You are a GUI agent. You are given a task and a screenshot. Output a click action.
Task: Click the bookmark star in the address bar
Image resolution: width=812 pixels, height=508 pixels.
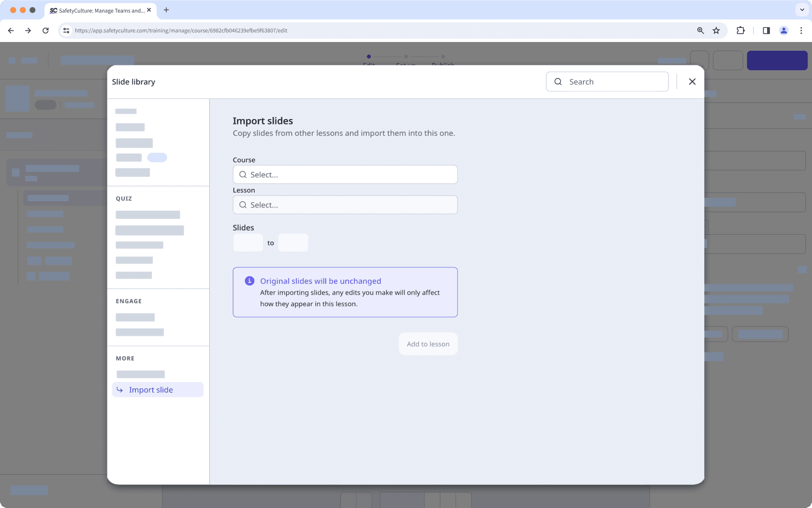click(716, 30)
